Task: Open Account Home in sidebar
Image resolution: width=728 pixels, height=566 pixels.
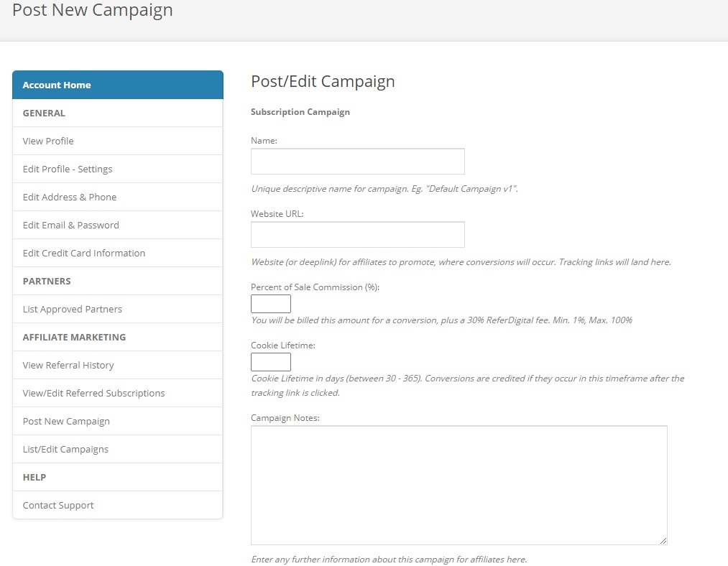Action: (117, 85)
